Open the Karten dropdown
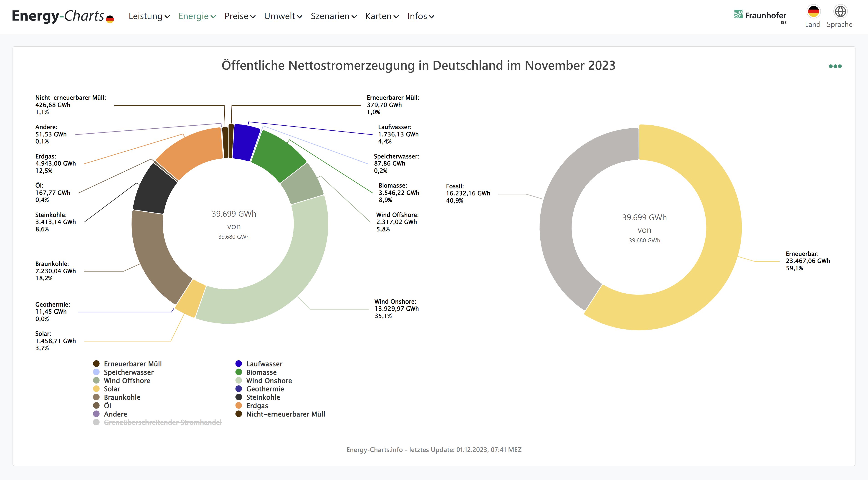The height and width of the screenshot is (480, 868). [x=382, y=16]
